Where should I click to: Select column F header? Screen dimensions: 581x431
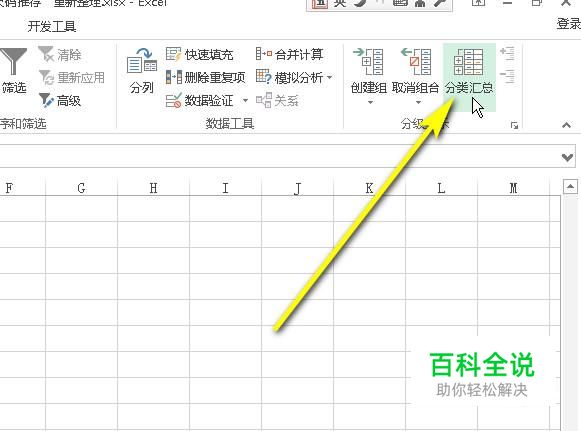(x=23, y=188)
